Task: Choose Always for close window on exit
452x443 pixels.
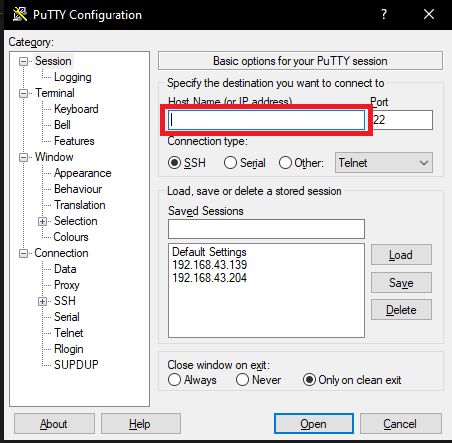Action: point(174,380)
